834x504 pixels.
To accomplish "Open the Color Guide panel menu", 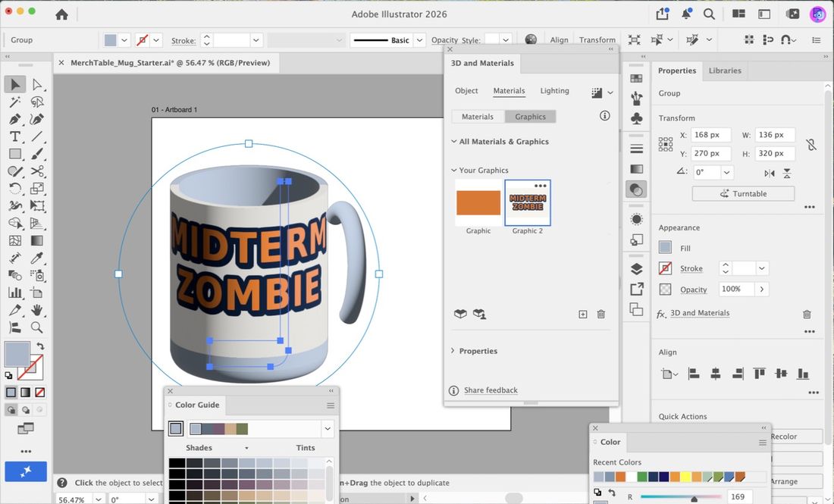I will 331,405.
